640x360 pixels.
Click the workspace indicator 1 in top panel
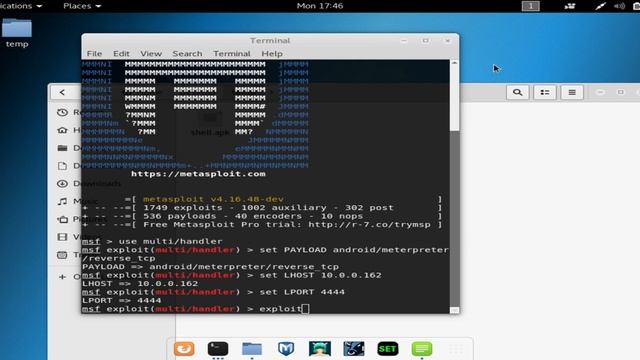tap(531, 6)
